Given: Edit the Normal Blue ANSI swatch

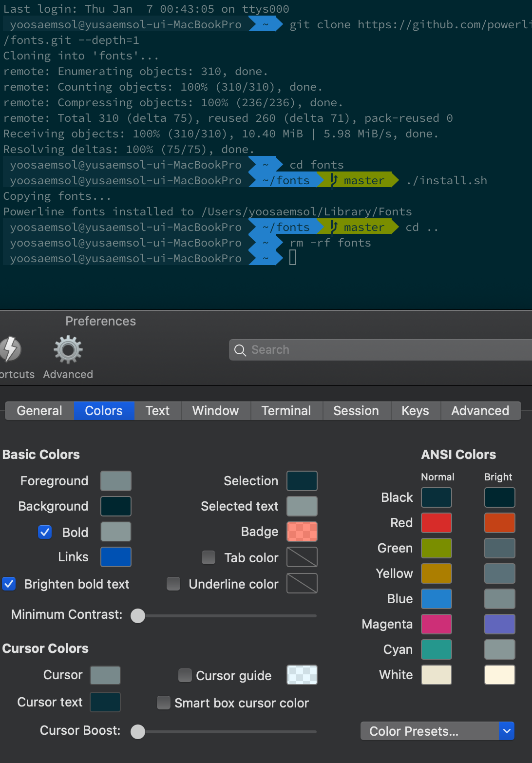Looking at the screenshot, I should (x=437, y=599).
